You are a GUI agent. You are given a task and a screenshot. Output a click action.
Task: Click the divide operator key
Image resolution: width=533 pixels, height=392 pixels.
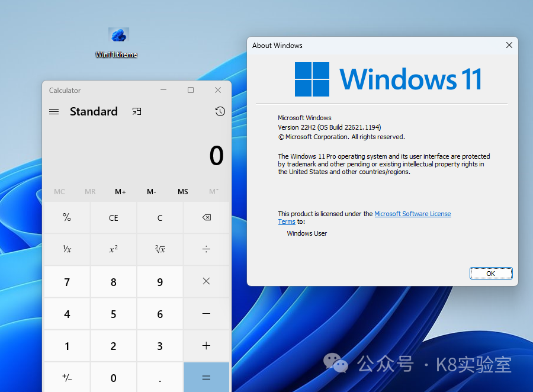click(206, 249)
